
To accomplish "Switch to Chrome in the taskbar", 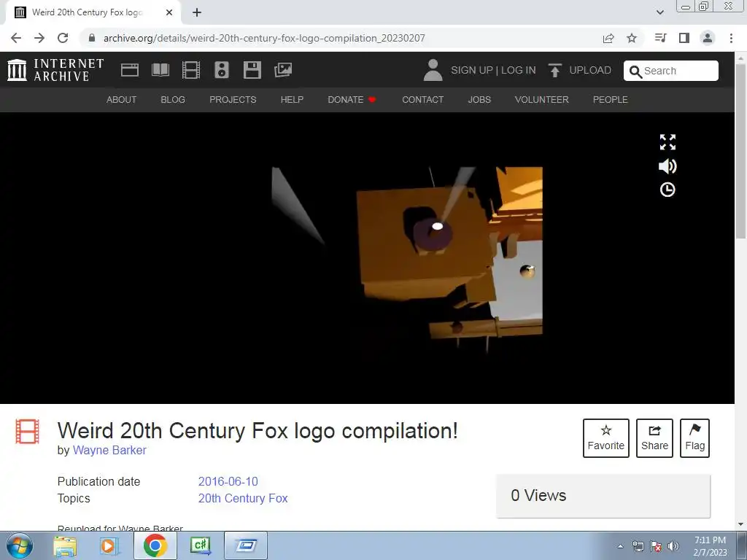I will click(155, 545).
